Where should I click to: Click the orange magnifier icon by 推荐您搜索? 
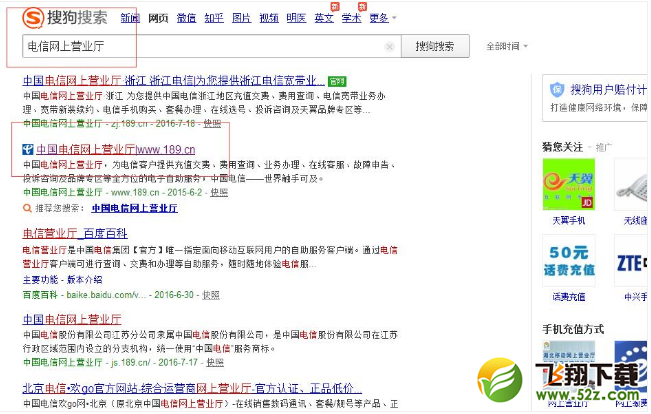pos(27,208)
